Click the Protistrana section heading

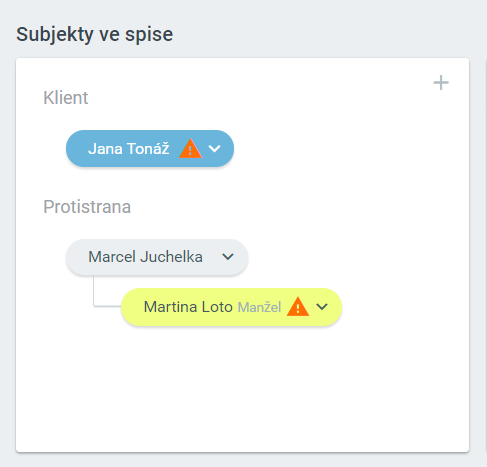(x=87, y=207)
